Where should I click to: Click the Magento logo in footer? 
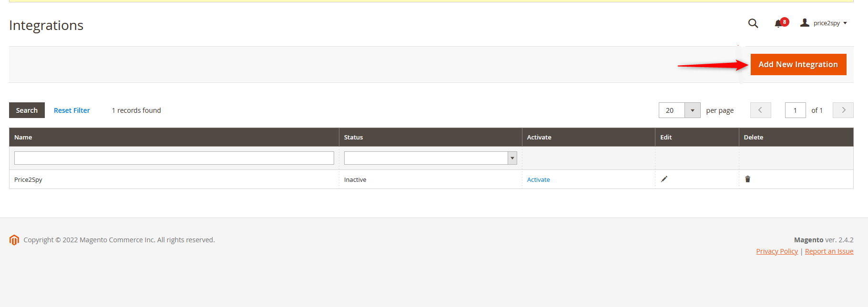point(14,240)
